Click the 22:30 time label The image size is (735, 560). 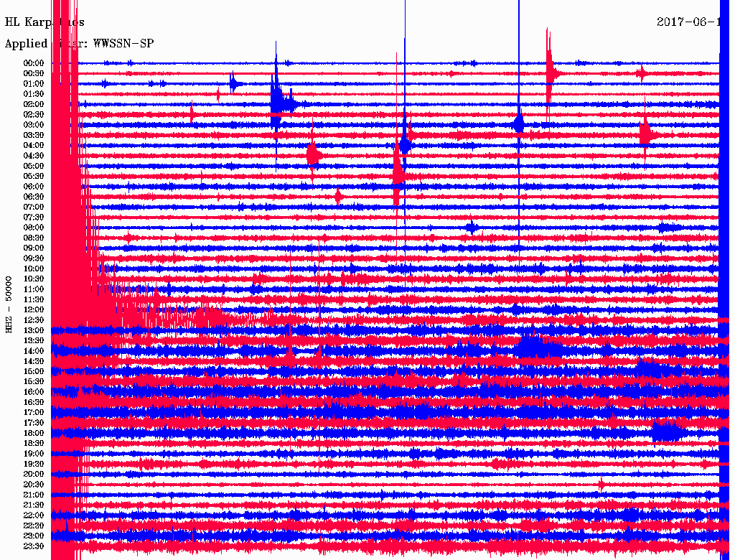34,526
